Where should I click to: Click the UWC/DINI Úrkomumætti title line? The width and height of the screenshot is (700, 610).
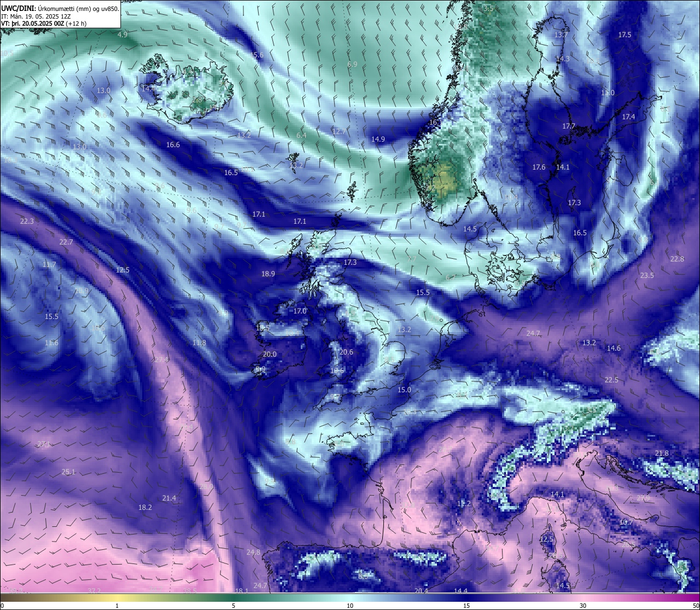click(60, 8)
